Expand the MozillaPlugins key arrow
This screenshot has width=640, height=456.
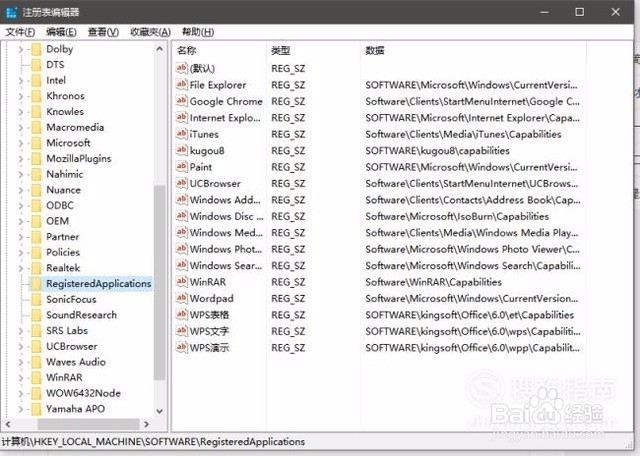pyautogui.click(x=21, y=158)
